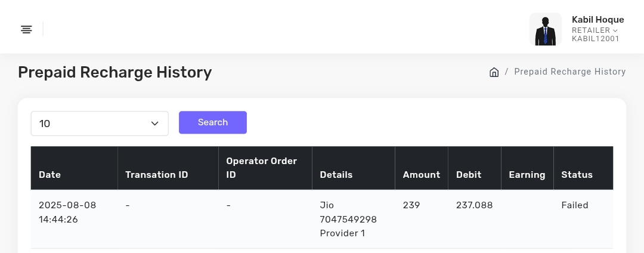Click the Details column header
The height and width of the screenshot is (253, 644).
[x=336, y=175]
